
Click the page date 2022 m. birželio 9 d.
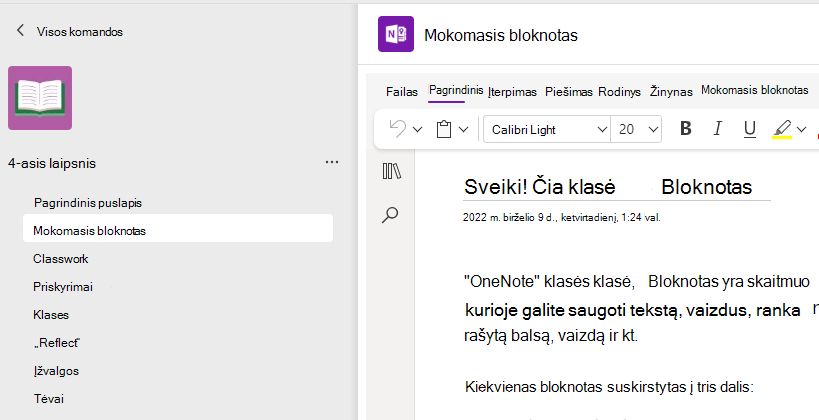(561, 217)
